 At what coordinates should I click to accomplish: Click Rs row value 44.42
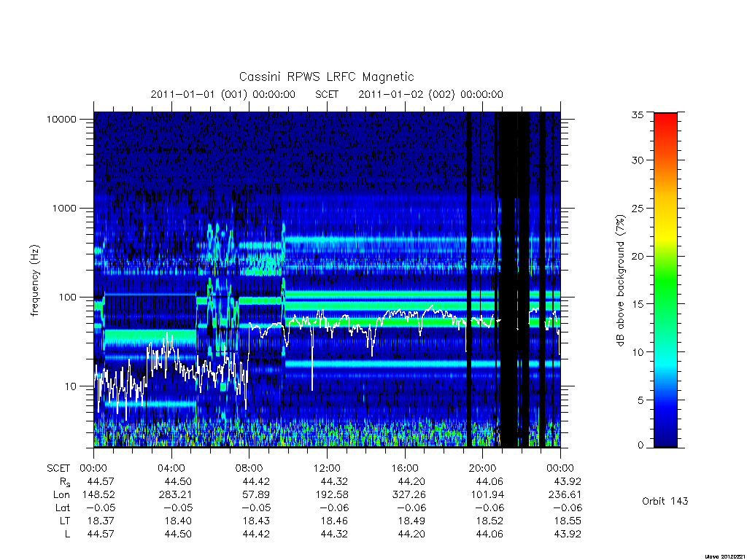pos(256,481)
